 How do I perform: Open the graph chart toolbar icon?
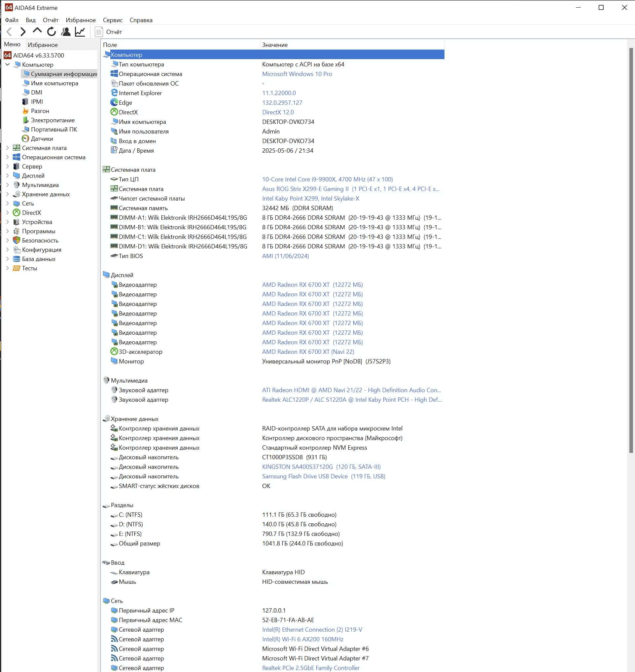pyautogui.click(x=80, y=31)
